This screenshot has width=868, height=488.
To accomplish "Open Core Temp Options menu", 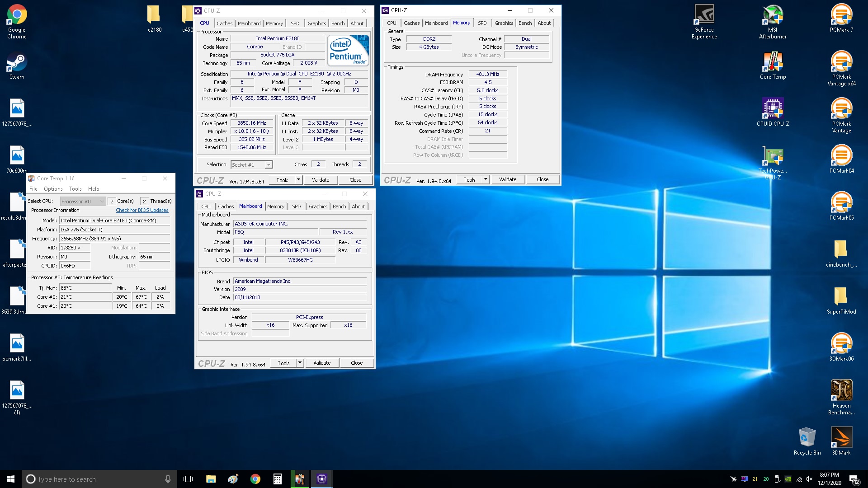I will coord(53,189).
